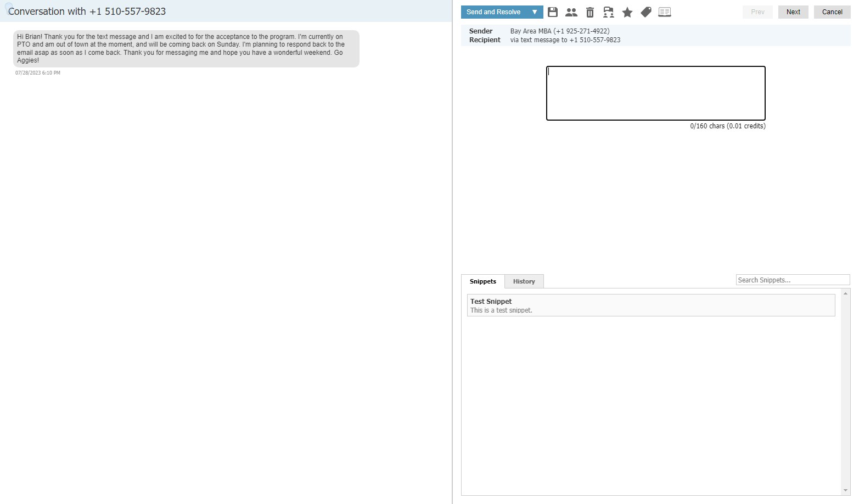Click the 07/28/2023 6:10 PM timestamp
The image size is (859, 504).
pyautogui.click(x=38, y=73)
